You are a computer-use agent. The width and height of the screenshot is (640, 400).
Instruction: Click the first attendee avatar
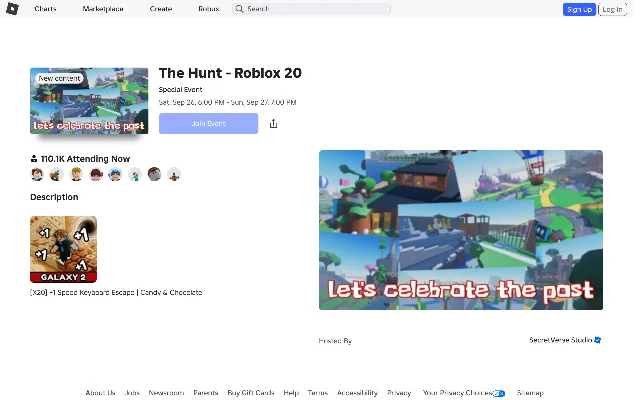pos(37,174)
